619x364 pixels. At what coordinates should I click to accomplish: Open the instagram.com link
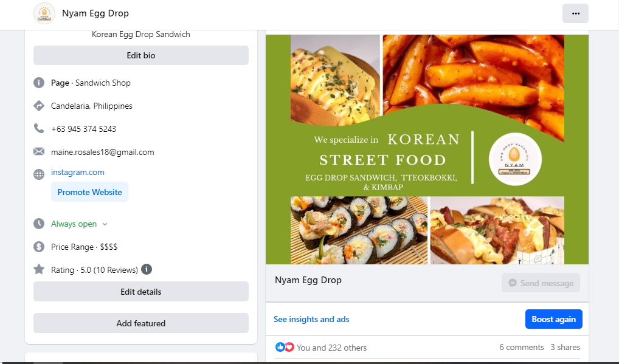pyautogui.click(x=78, y=172)
